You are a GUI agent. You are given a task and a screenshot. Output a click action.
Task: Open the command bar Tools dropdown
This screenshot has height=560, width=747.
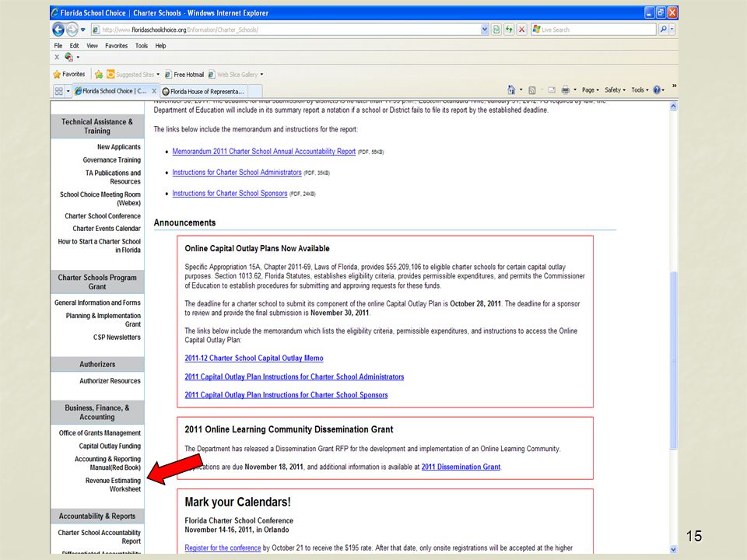pos(640,90)
